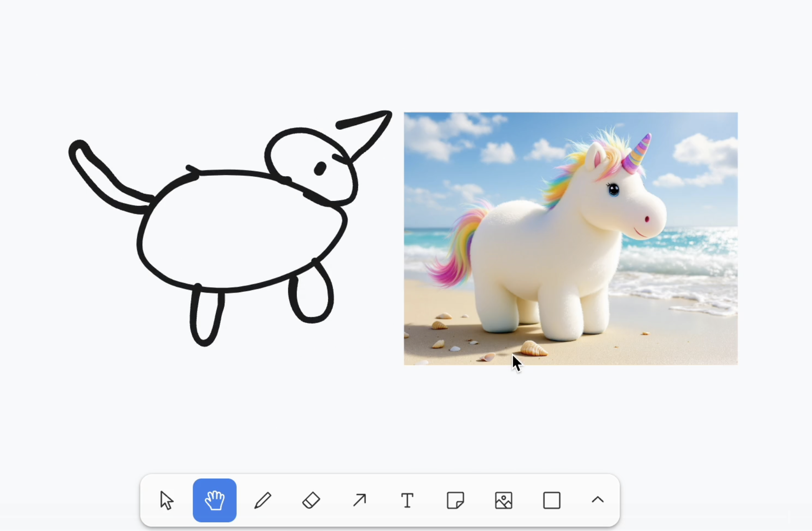
Task: Activate the Hand pan tool
Action: (214, 500)
